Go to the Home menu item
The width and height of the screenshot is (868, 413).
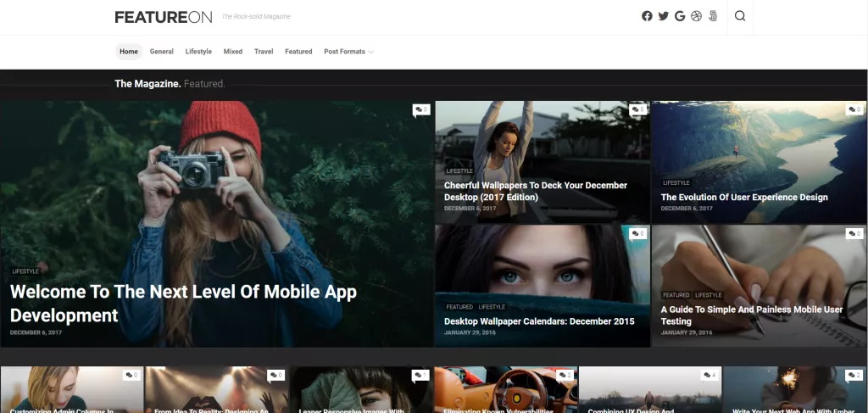(x=129, y=52)
